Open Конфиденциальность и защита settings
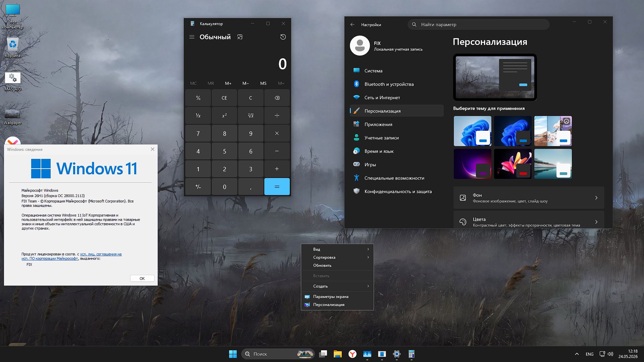The image size is (644, 362). click(396, 191)
